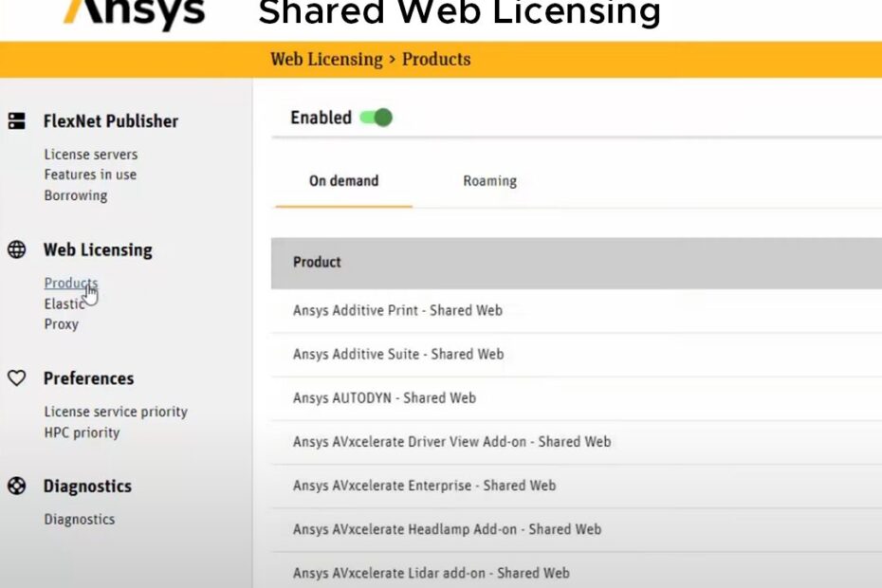Click the FlexNet Publisher heading
This screenshot has width=882, height=588.
(x=111, y=121)
